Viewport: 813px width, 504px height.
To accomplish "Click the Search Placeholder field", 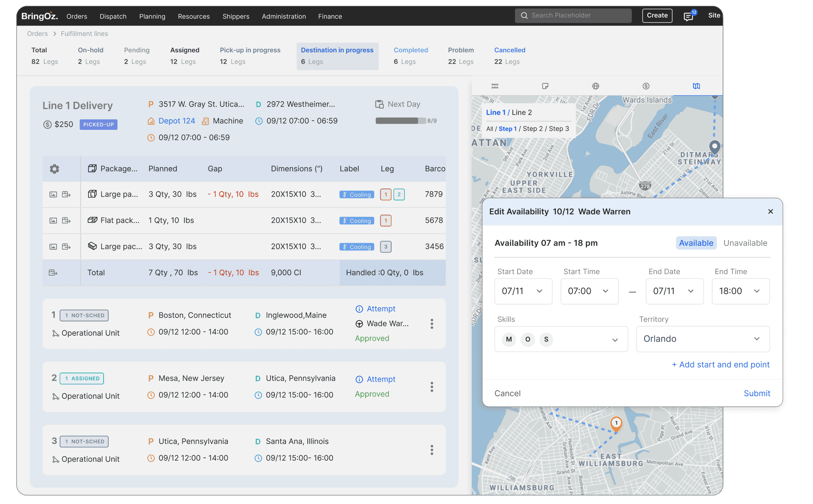I will pyautogui.click(x=573, y=16).
